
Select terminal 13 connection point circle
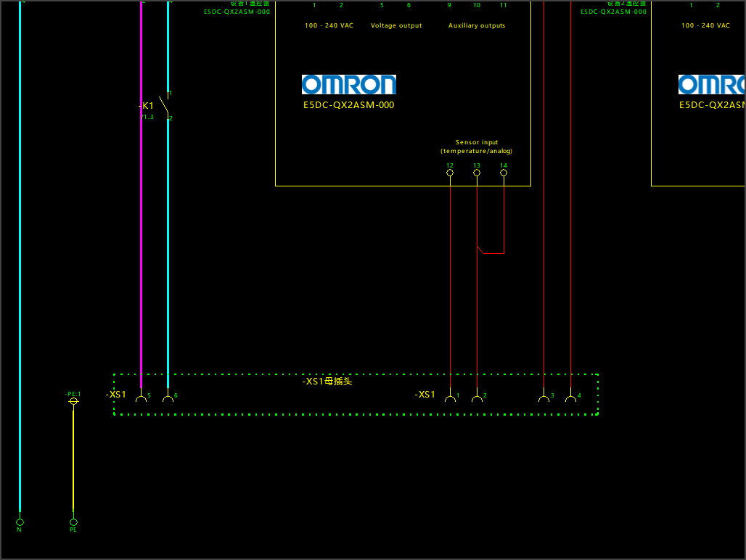[477, 173]
